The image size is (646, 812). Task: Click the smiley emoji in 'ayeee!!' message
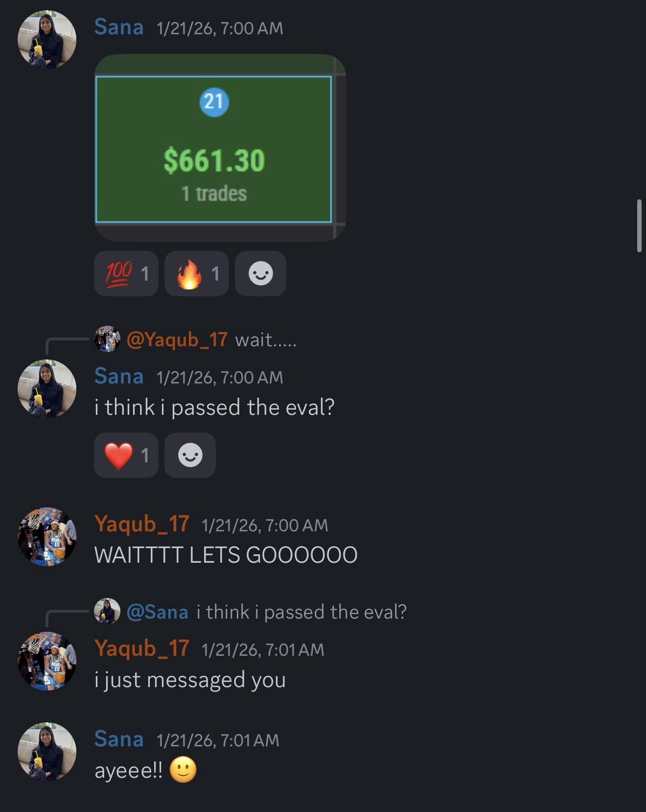[183, 770]
